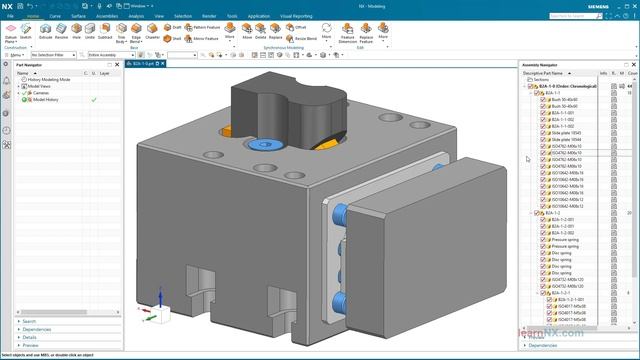640x360 pixels.
Task: Open the Entire Assembly scope dropdown
Action: tap(111, 55)
